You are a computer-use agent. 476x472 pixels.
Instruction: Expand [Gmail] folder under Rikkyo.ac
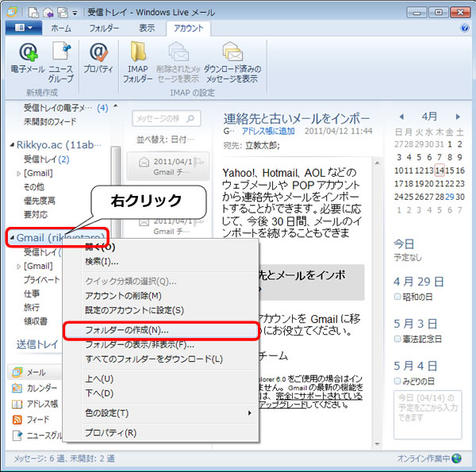tap(18, 174)
